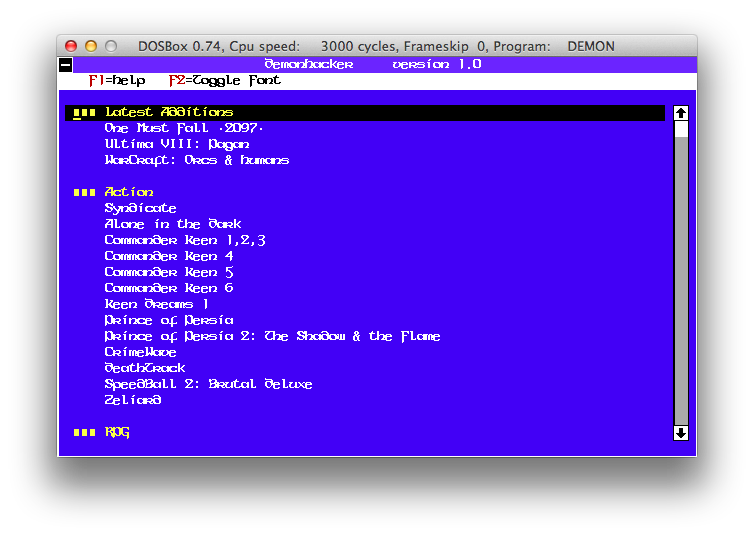The image size is (754, 536).
Task: Minimize the DOSBox window with yellow button
Action: tap(91, 46)
